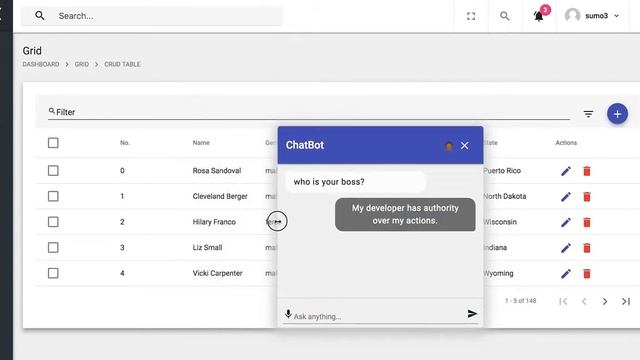Viewport: 640px width, 360px height.
Task: Focus the table Filter field
Action: (309, 112)
